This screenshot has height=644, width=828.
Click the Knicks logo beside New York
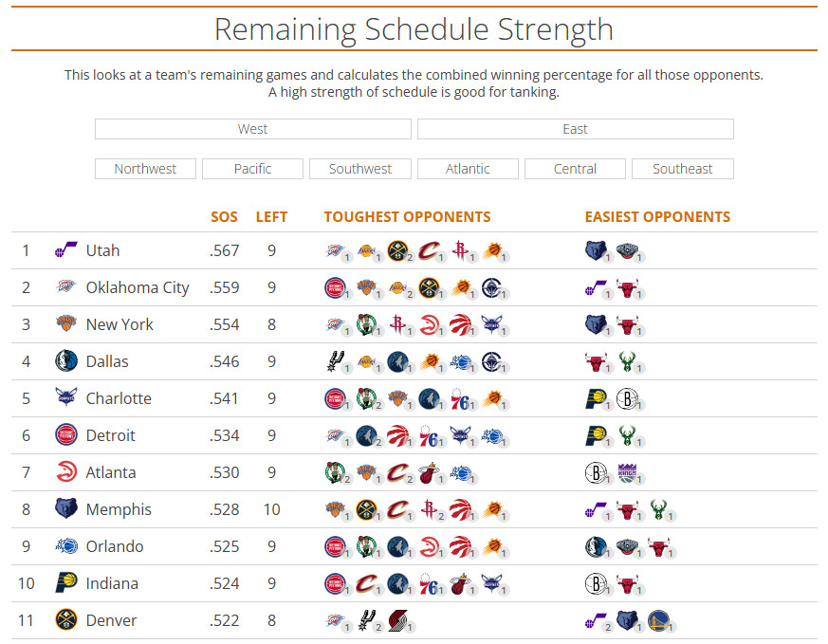tap(65, 324)
